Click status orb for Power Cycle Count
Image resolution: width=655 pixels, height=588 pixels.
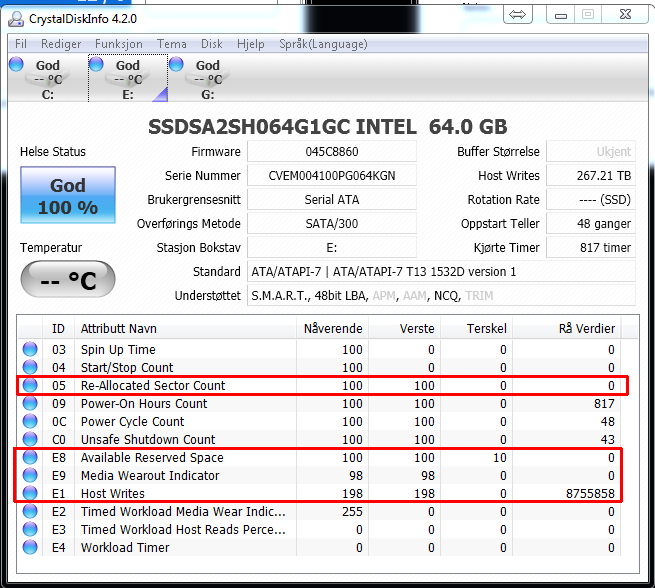click(x=30, y=421)
